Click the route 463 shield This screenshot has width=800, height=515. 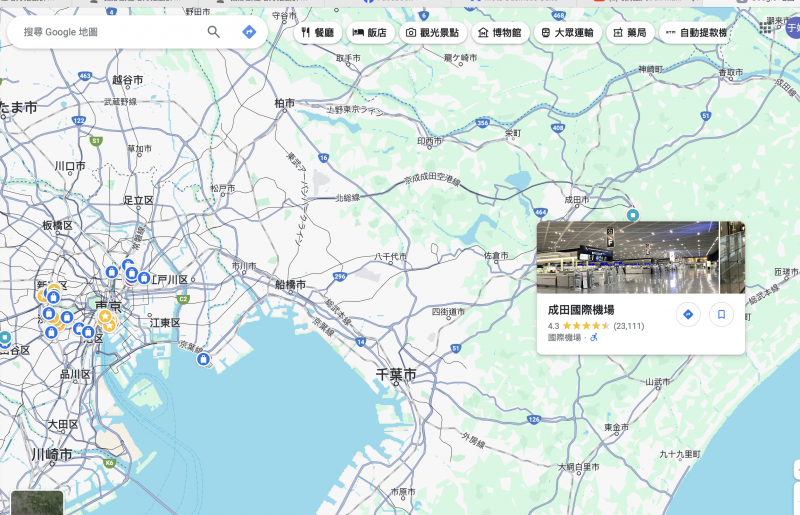[x=85, y=76]
